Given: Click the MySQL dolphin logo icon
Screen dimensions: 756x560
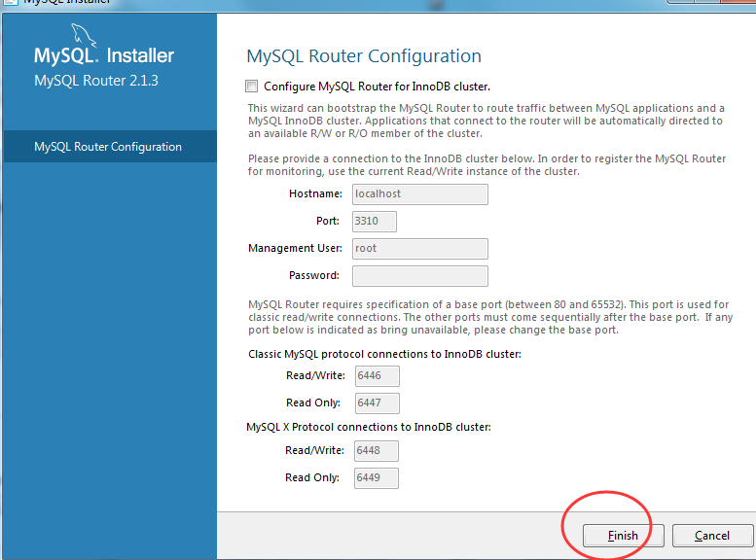Looking at the screenshot, I should click(x=85, y=35).
